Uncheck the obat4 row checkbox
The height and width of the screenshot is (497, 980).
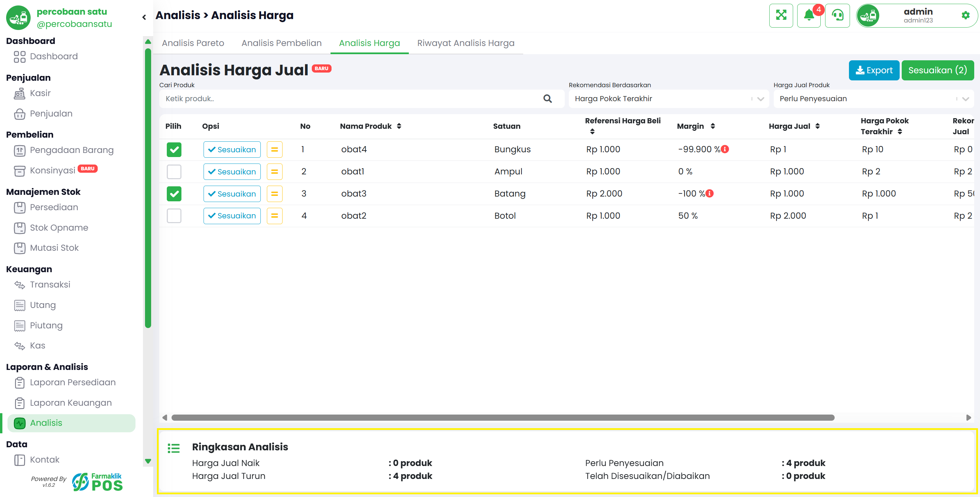point(174,150)
